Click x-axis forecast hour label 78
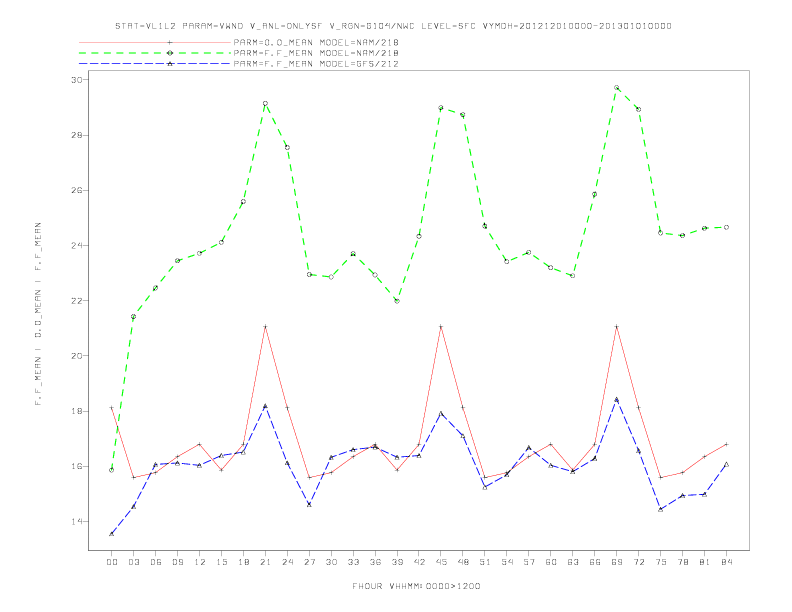This screenshot has width=792, height=612. coord(682,562)
